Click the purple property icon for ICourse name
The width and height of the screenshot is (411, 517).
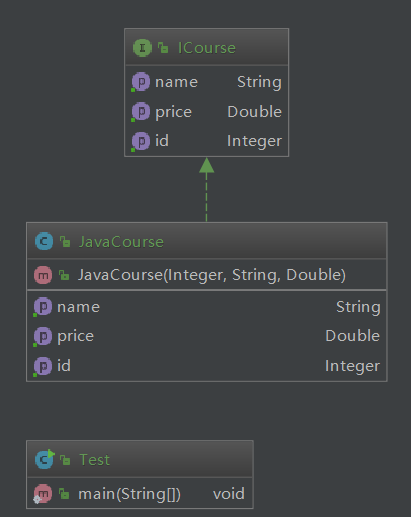click(141, 82)
